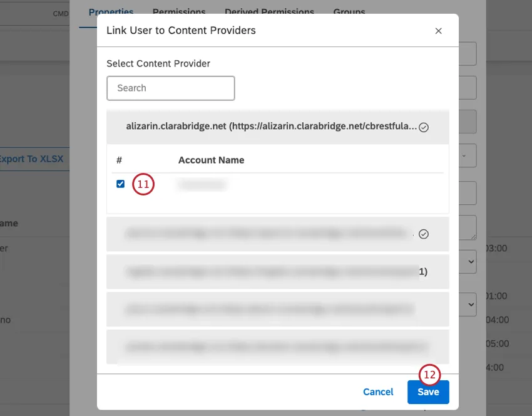The image size is (532, 416).
Task: Click the Export To XLSX button
Action: click(33, 159)
